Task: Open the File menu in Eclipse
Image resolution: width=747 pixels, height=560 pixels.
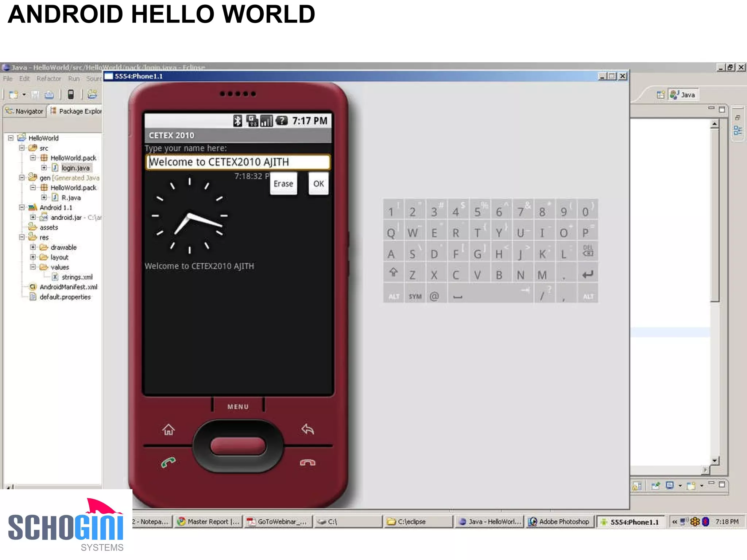Action: [8, 78]
